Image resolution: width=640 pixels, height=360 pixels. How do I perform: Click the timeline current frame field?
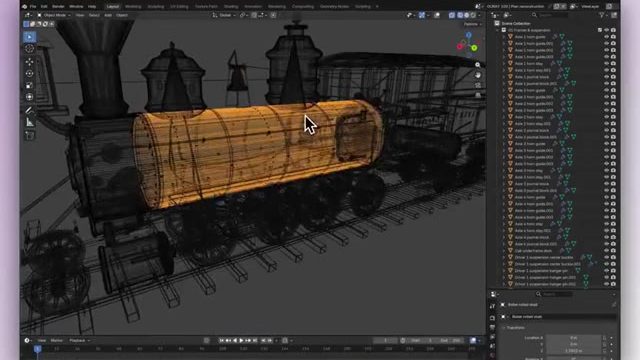[x=385, y=340]
